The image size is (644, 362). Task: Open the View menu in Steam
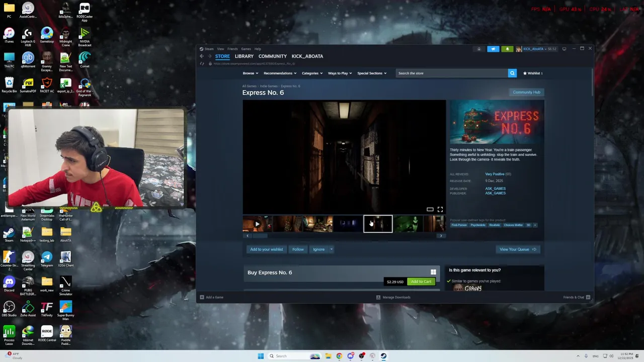click(x=220, y=49)
